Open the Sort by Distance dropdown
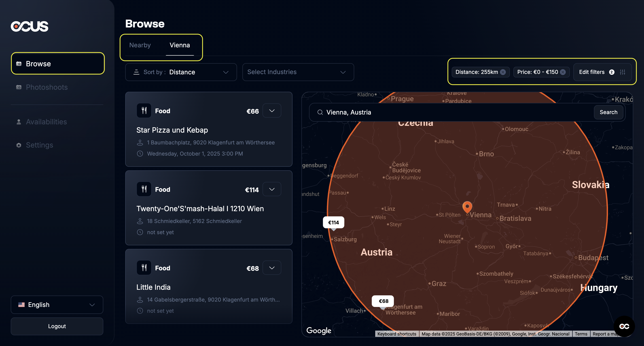 click(181, 72)
